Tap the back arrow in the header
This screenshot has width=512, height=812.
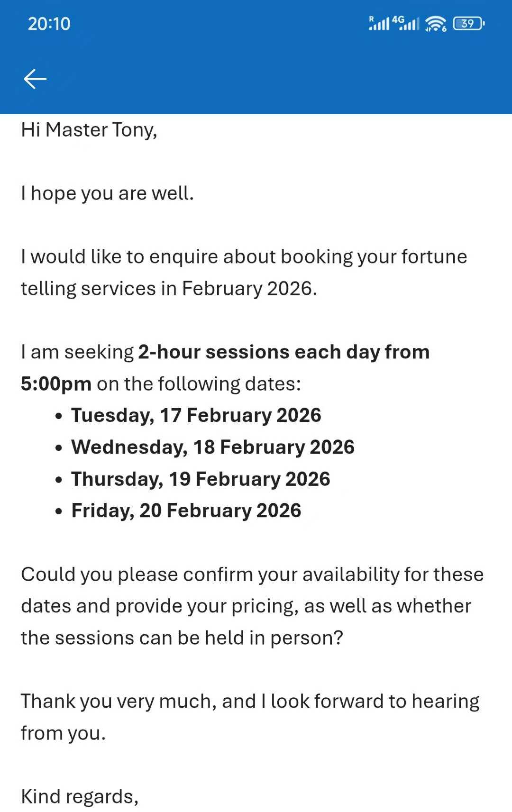(x=35, y=79)
